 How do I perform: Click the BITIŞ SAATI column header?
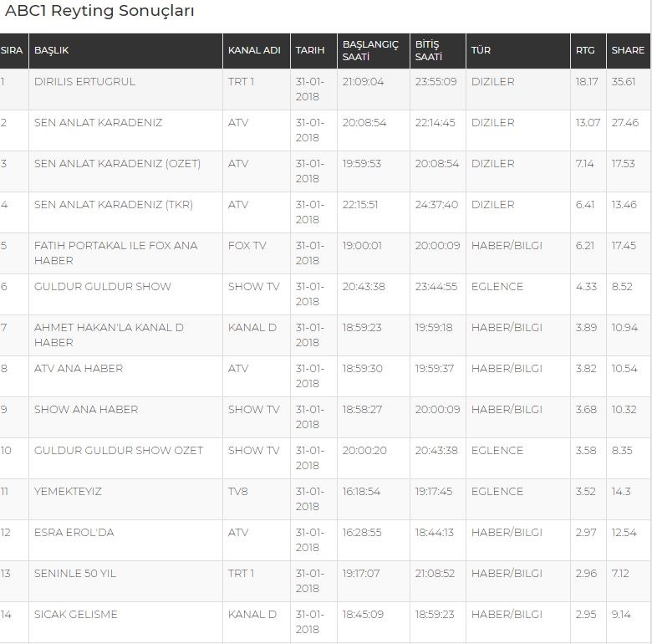(427, 50)
